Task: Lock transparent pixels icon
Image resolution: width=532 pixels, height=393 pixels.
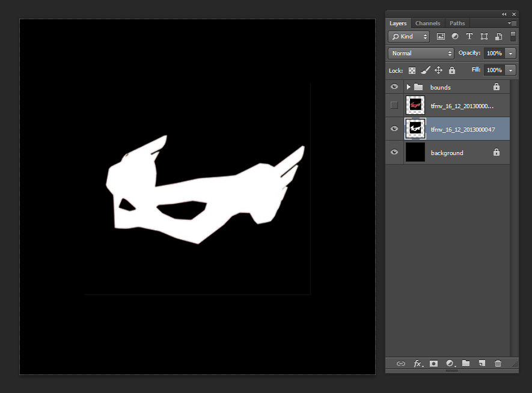Action: pos(412,70)
